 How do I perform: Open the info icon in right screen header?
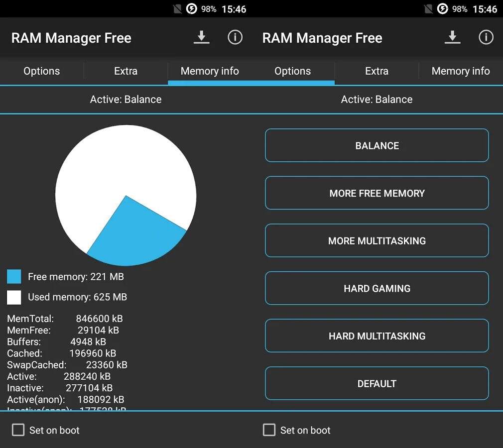click(x=486, y=37)
